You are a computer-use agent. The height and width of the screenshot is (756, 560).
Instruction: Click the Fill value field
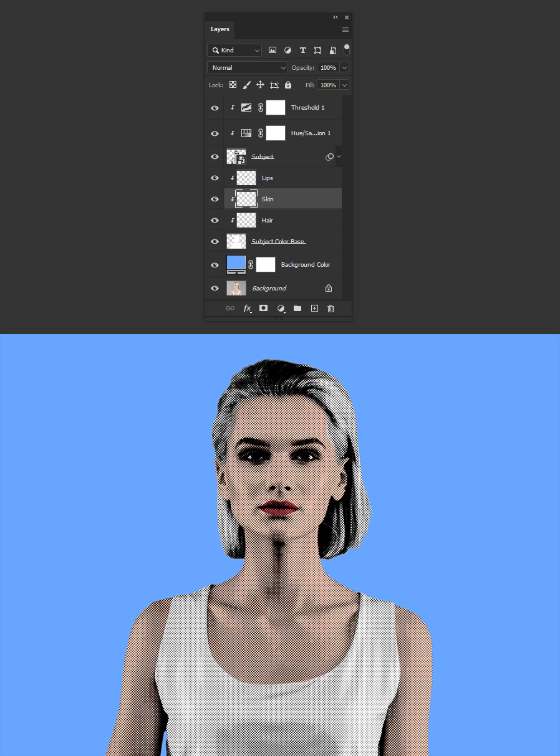328,85
